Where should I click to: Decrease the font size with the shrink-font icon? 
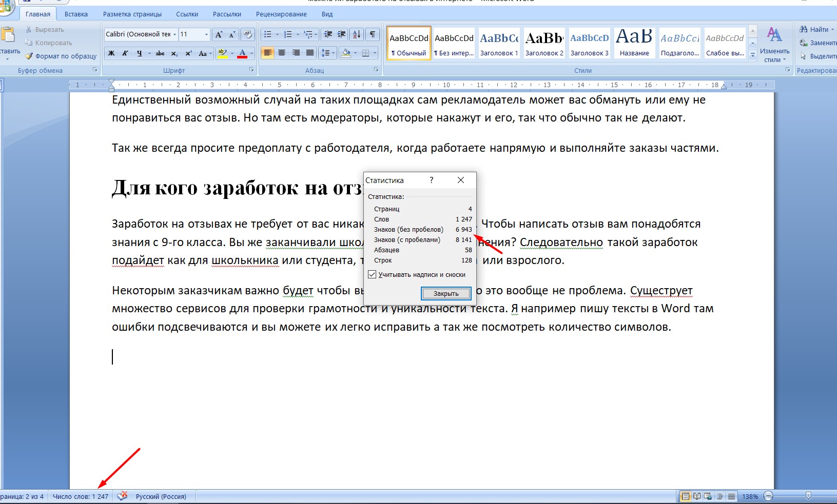(x=232, y=34)
